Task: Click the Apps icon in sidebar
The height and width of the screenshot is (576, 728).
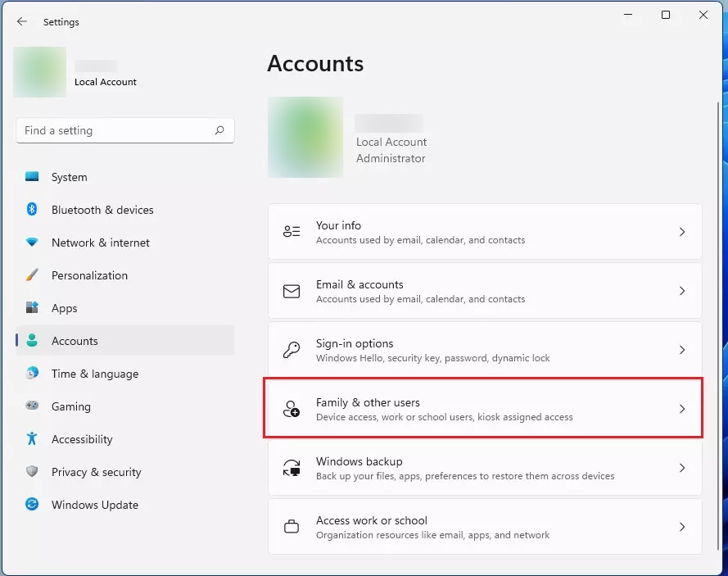Action: pos(32,307)
